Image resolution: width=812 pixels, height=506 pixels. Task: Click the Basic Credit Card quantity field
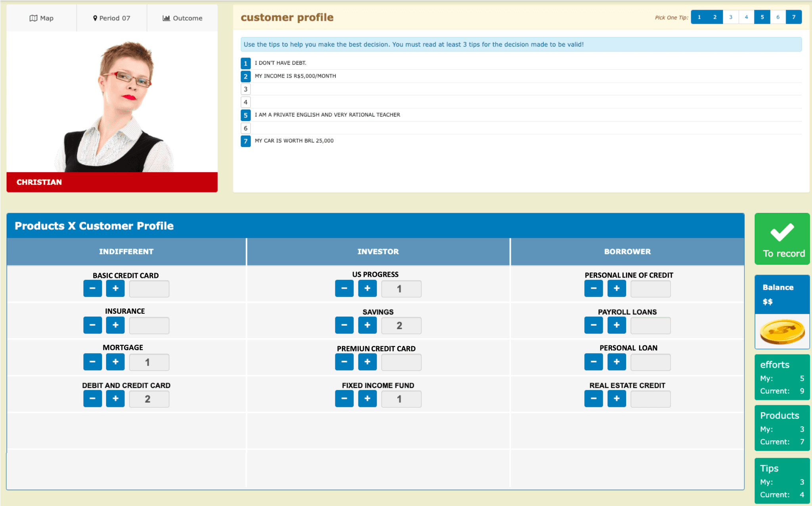pos(149,288)
